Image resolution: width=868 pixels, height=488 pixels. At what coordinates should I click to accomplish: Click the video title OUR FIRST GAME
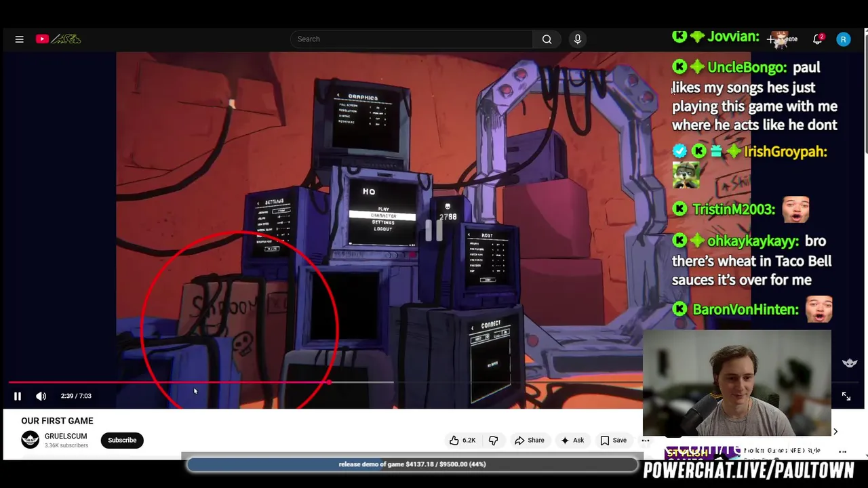pos(57,421)
